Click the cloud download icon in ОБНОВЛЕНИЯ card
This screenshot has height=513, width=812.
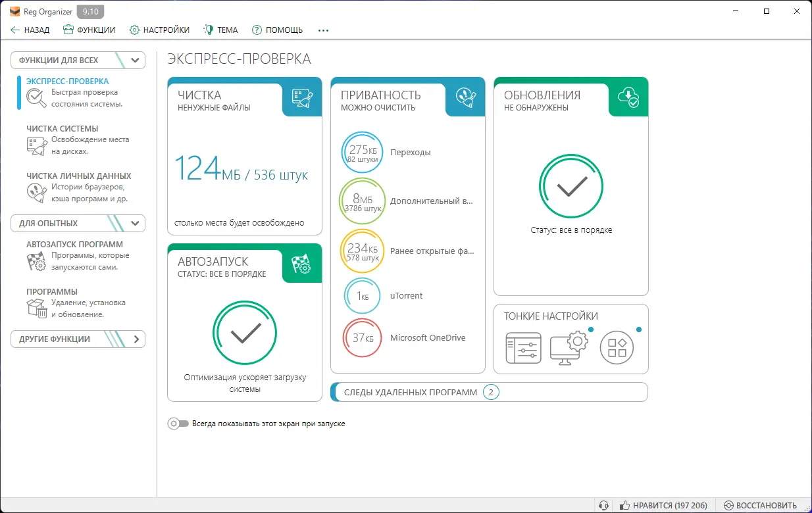click(628, 97)
